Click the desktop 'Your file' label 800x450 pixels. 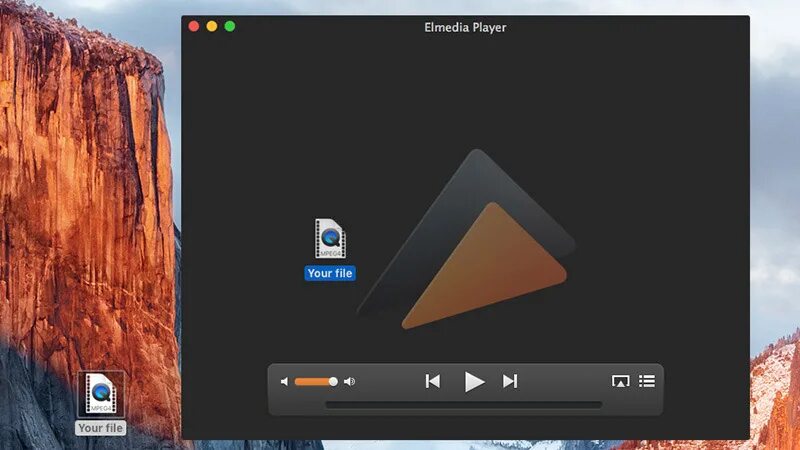(x=101, y=428)
